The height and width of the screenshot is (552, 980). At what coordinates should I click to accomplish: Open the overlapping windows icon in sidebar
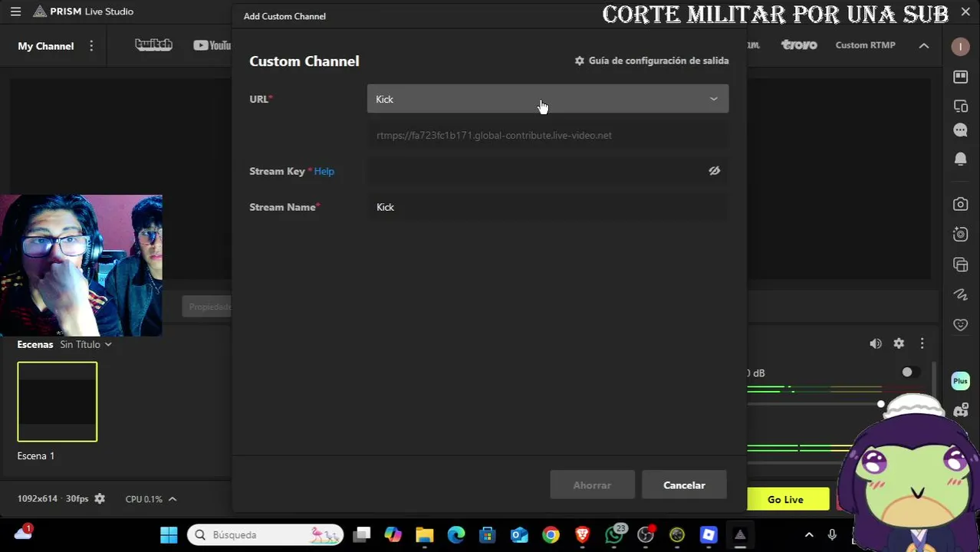[961, 264]
